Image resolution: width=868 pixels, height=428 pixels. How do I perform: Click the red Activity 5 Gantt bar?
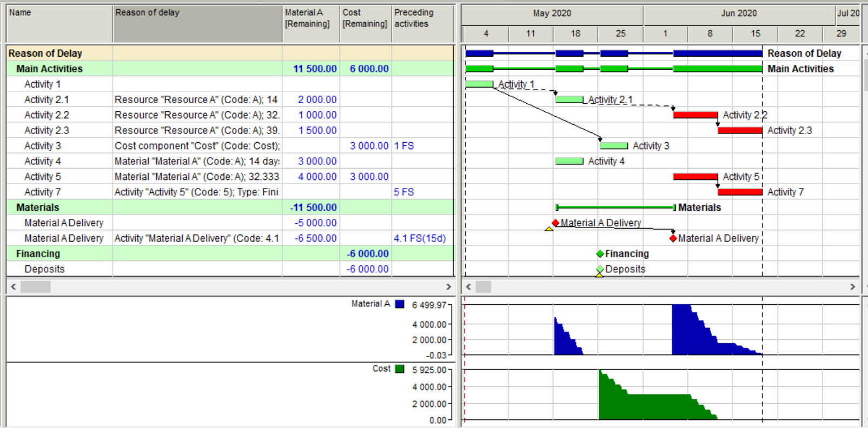pos(695,177)
